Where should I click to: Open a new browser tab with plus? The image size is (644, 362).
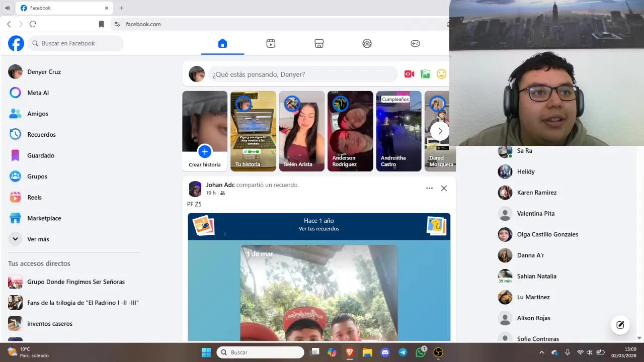coord(121,8)
